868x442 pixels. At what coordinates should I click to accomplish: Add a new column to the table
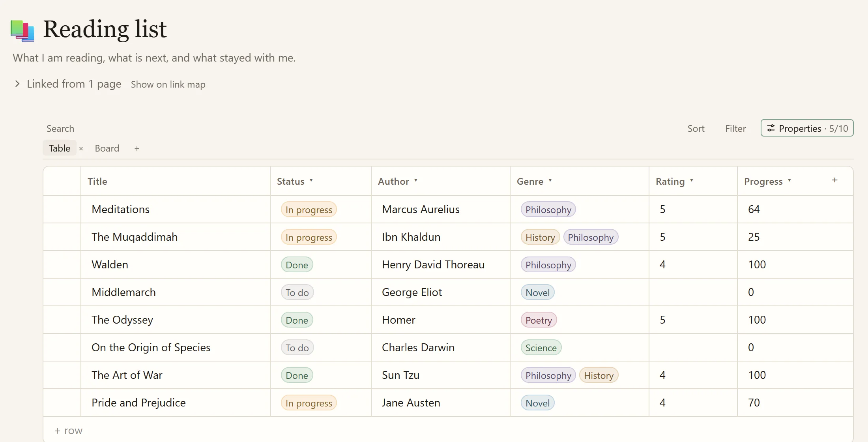[x=835, y=180]
